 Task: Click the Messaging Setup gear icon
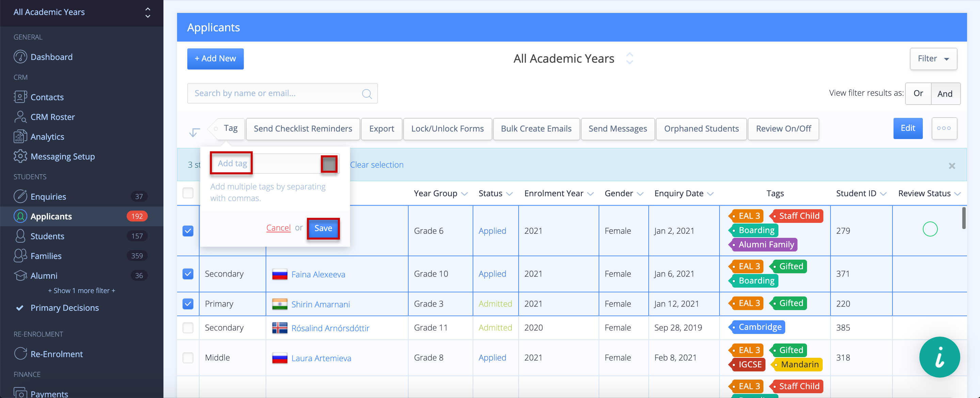click(20, 156)
